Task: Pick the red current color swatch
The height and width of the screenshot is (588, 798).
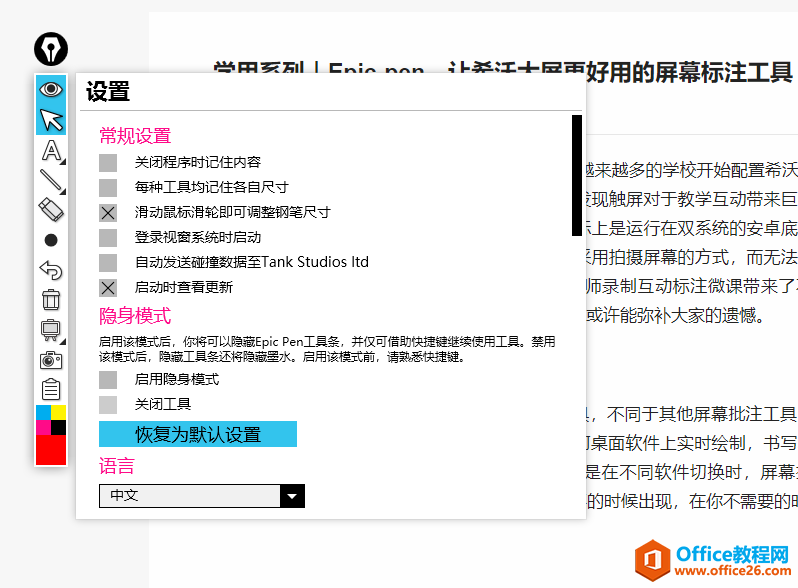Action: (x=51, y=450)
